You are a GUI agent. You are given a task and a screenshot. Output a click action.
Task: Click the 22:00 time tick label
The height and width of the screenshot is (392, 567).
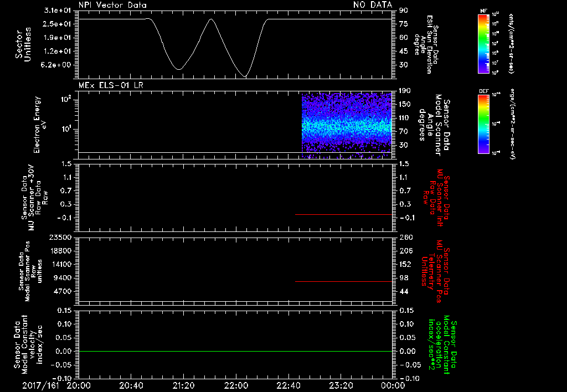click(x=236, y=385)
